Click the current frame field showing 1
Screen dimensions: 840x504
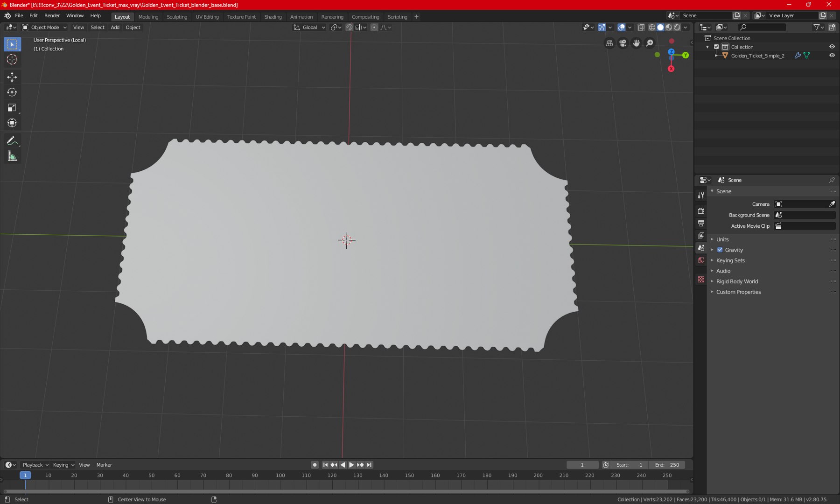582,465
